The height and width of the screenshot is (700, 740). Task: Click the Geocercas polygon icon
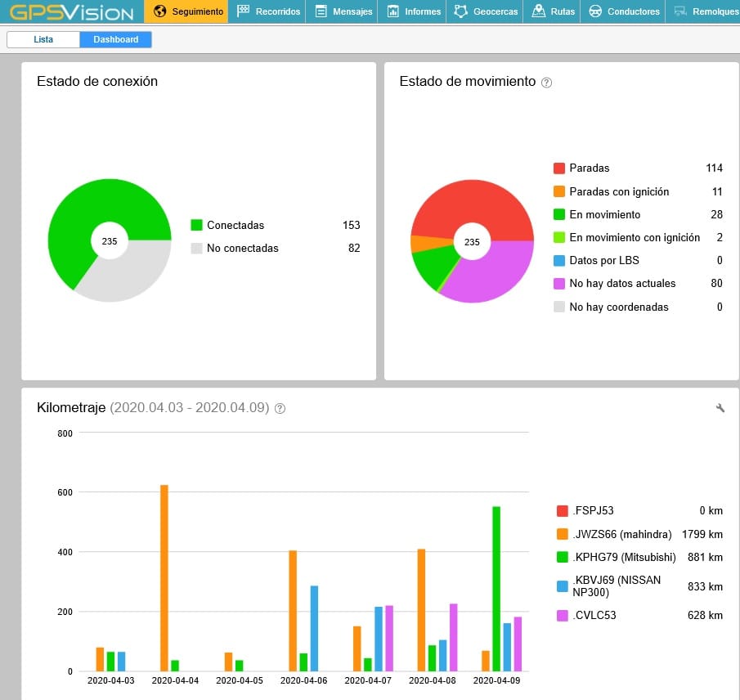point(461,11)
